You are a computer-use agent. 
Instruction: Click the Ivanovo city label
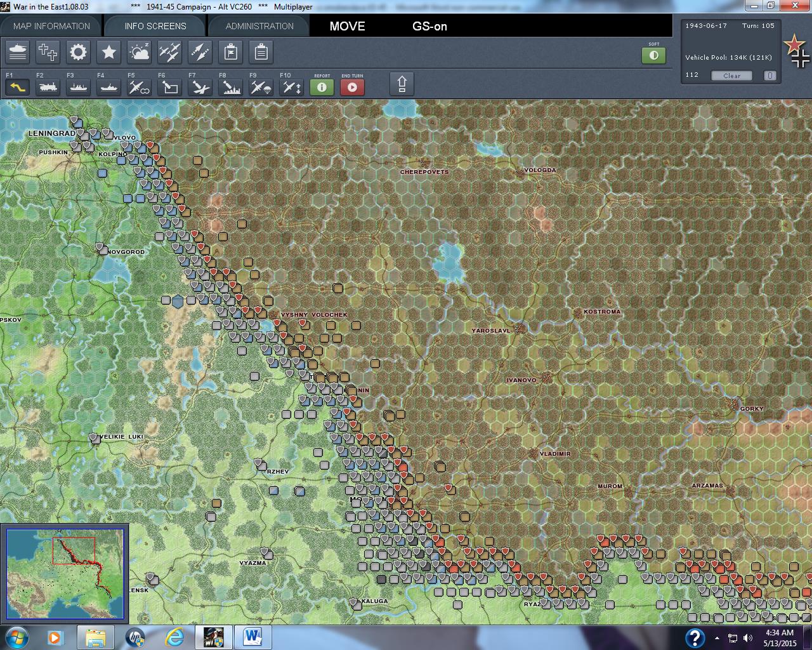coord(521,380)
